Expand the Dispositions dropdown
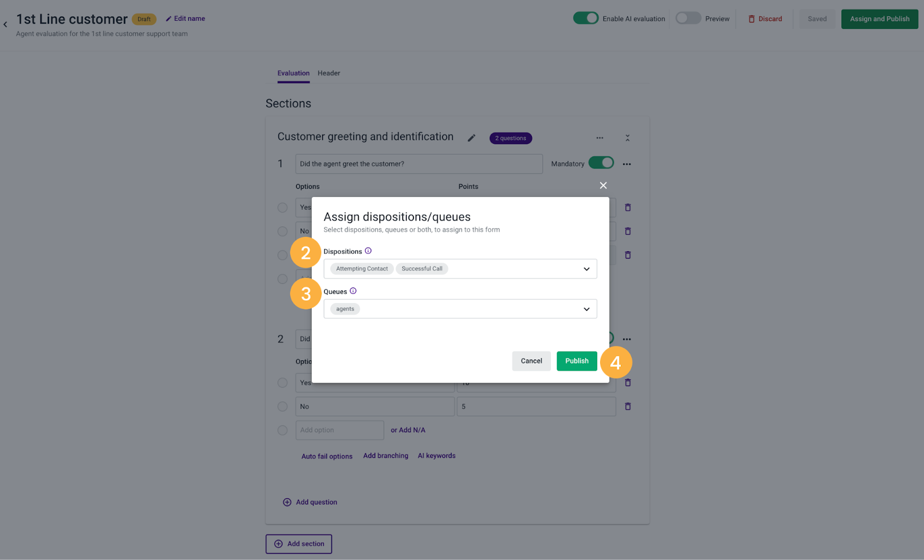This screenshot has width=924, height=560. (x=586, y=269)
